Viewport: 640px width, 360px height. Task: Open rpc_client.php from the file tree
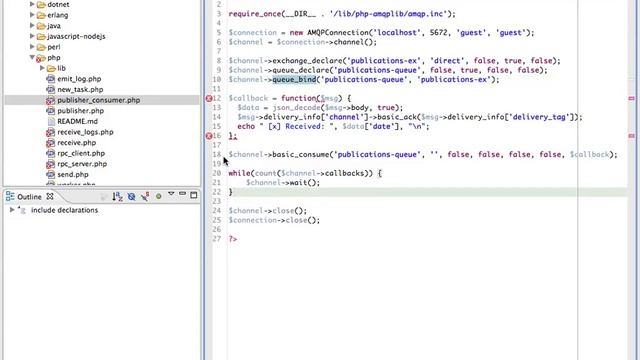81,153
